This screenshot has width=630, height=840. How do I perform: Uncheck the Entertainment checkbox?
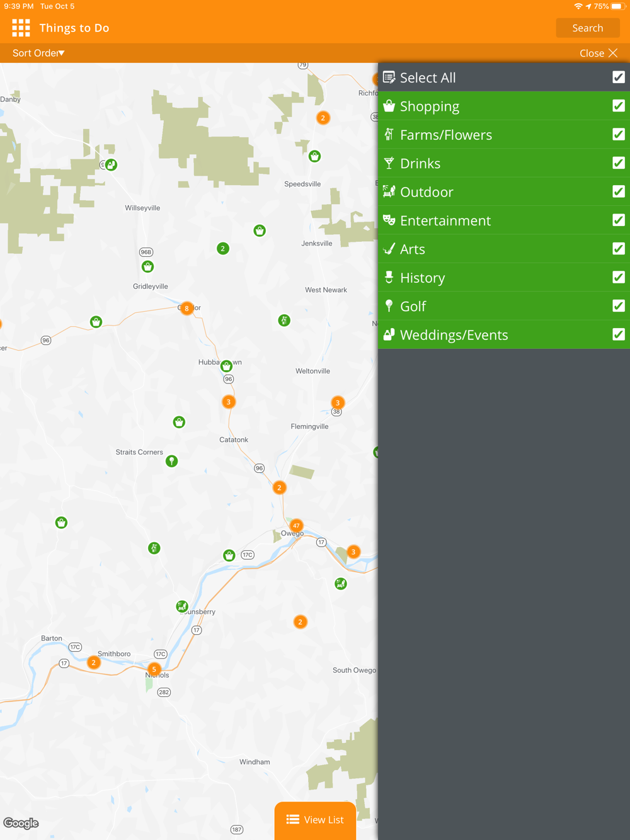(619, 220)
